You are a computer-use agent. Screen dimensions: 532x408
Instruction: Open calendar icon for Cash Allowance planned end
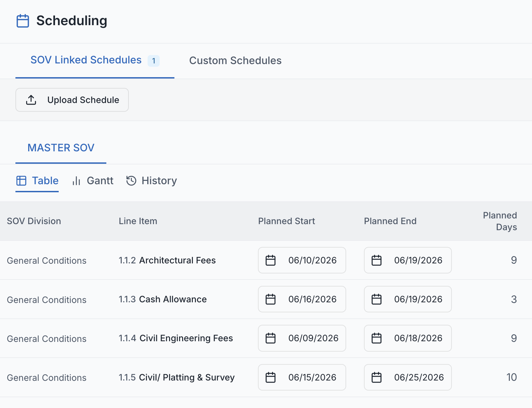(377, 299)
